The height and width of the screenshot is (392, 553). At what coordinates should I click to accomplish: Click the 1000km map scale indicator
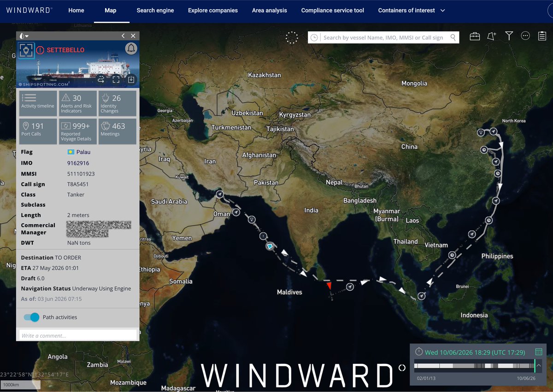click(x=20, y=385)
